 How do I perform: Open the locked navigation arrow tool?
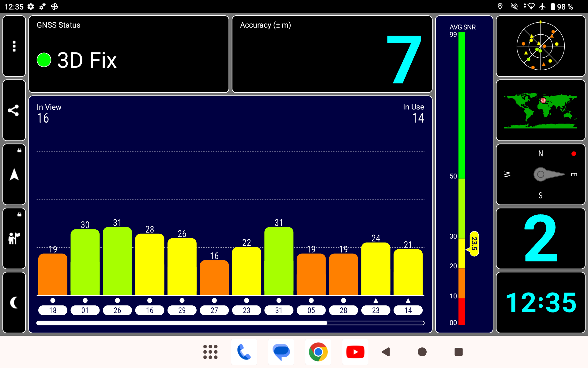14,174
